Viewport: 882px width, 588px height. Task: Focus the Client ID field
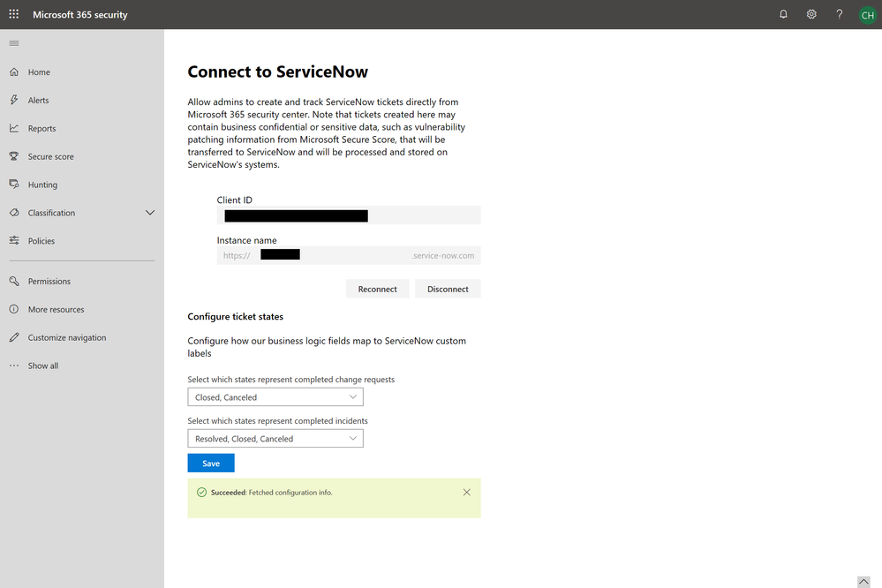click(349, 215)
